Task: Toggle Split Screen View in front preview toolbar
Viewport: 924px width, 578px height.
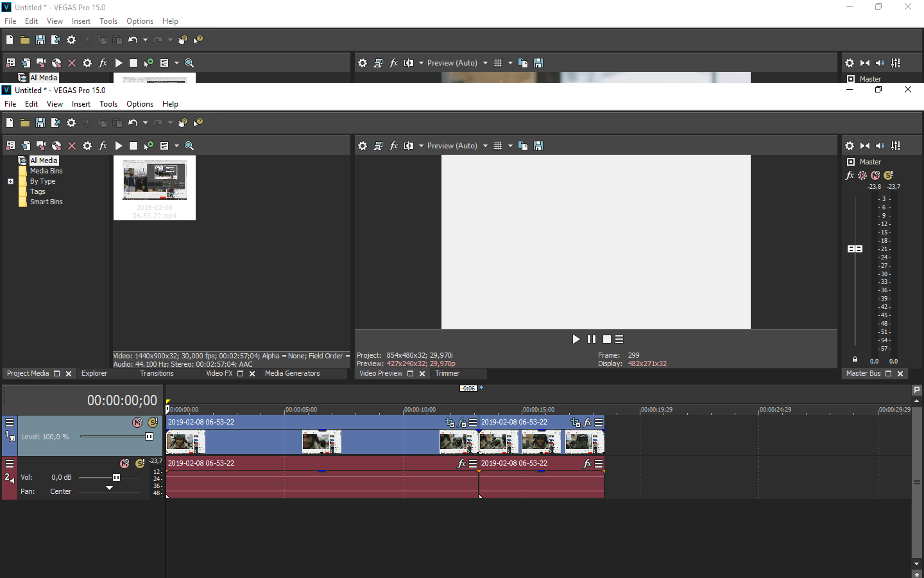Action: click(409, 146)
